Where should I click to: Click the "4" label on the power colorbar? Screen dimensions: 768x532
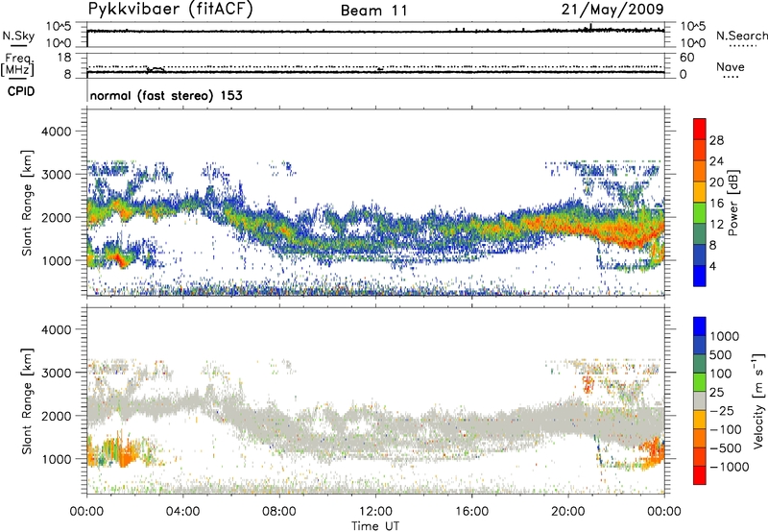point(712,266)
